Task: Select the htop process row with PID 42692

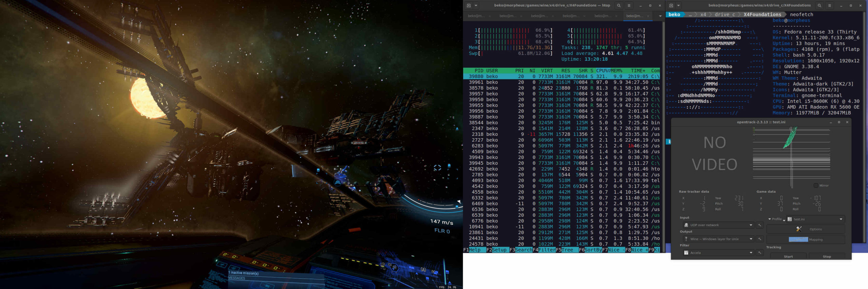Action: (561, 169)
